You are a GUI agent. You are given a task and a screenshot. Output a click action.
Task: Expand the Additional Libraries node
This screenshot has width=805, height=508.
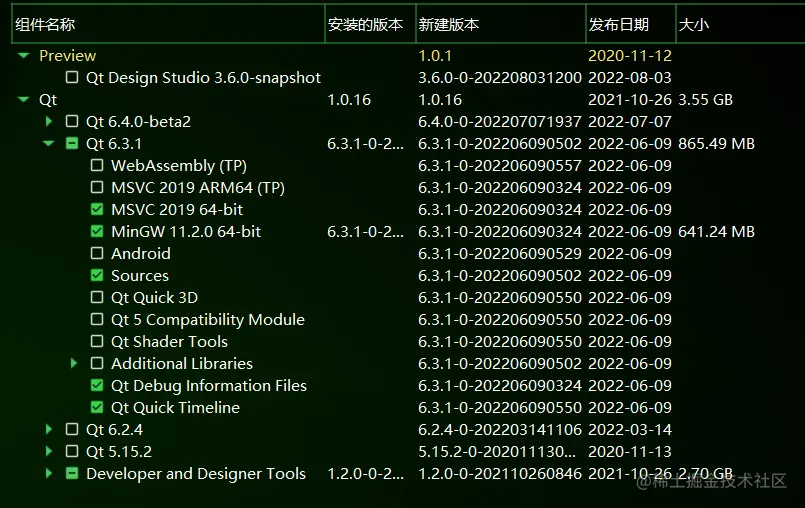pyautogui.click(x=74, y=364)
